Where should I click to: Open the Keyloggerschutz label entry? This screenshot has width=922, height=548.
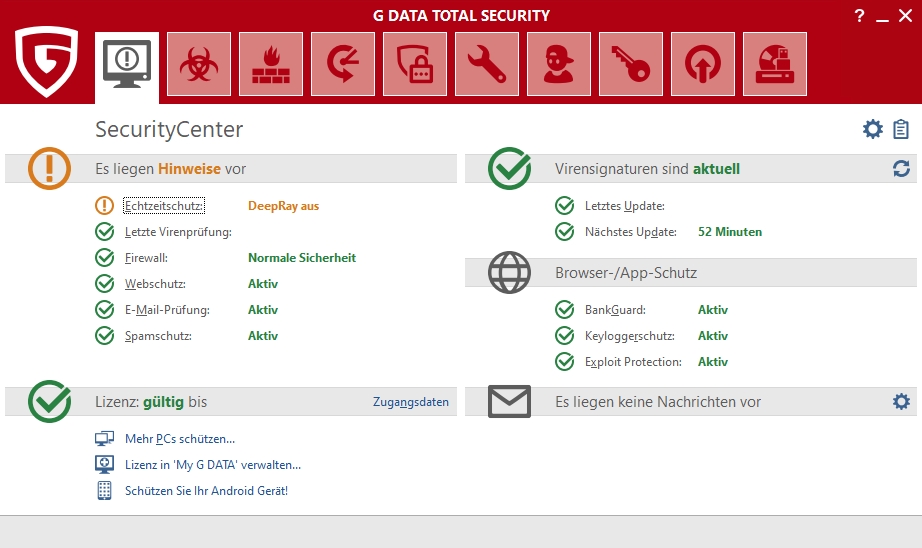(629, 336)
